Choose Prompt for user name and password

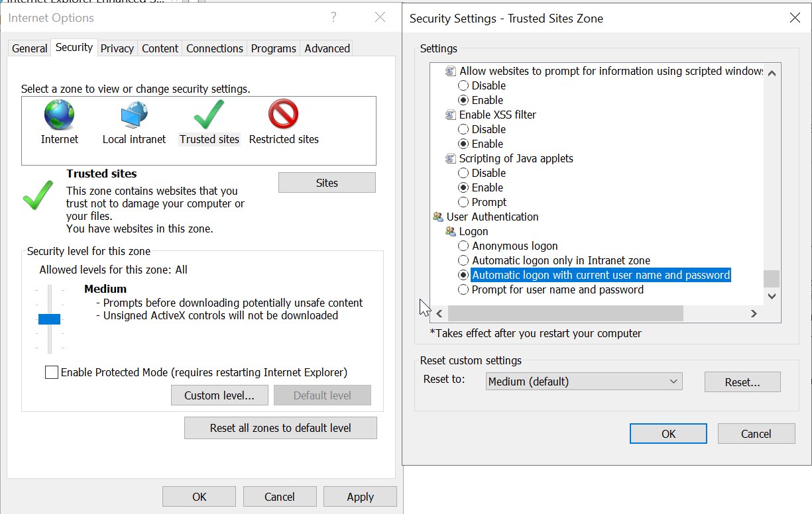(x=463, y=289)
